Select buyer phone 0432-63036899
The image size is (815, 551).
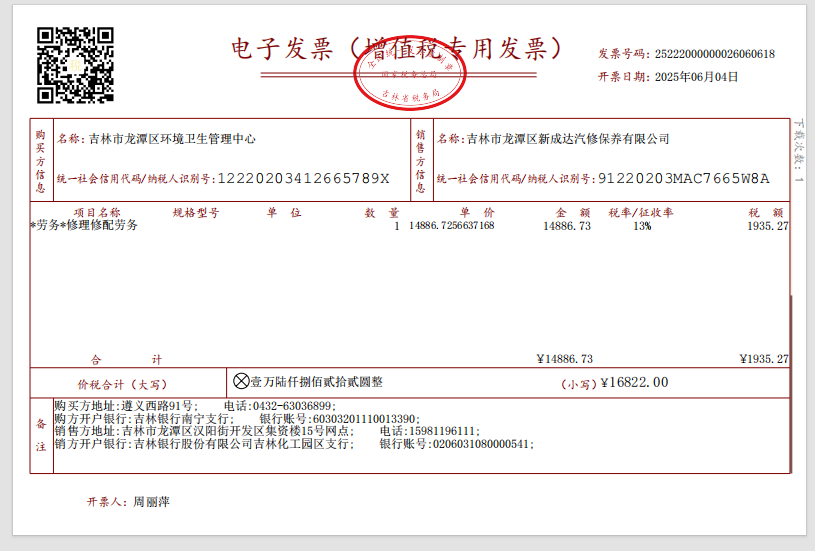click(292, 406)
